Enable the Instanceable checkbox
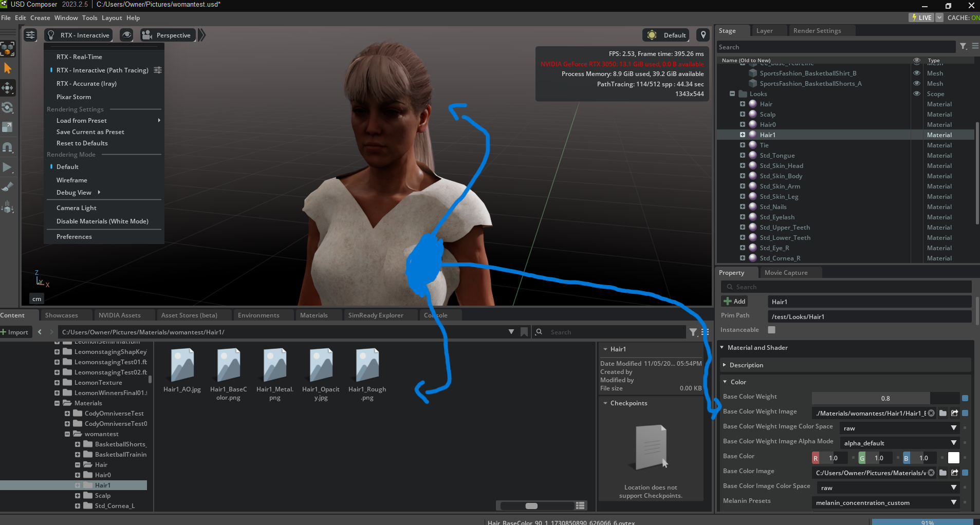 (x=771, y=330)
